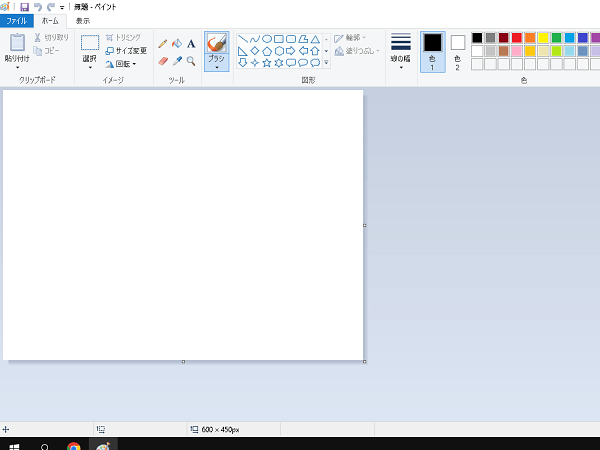Expand the shapes gallery with More arrow
Viewport: 600px width, 450px height.
tap(326, 62)
